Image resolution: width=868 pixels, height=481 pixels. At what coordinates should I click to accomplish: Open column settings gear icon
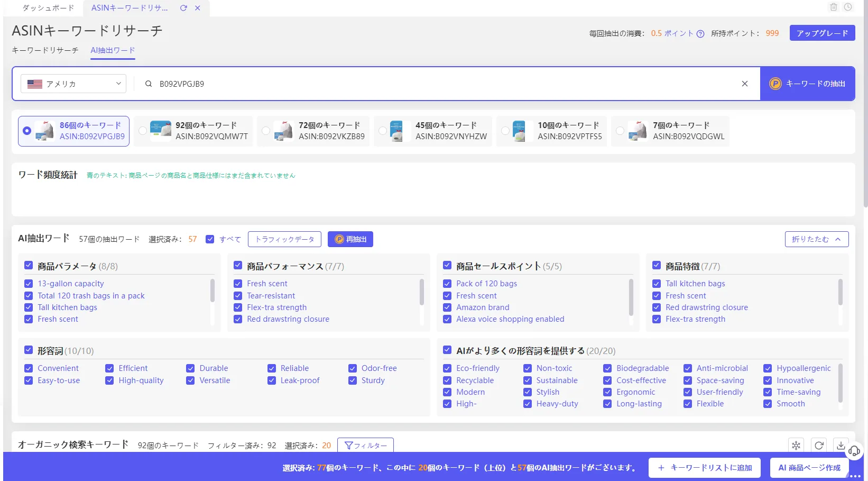(x=796, y=446)
